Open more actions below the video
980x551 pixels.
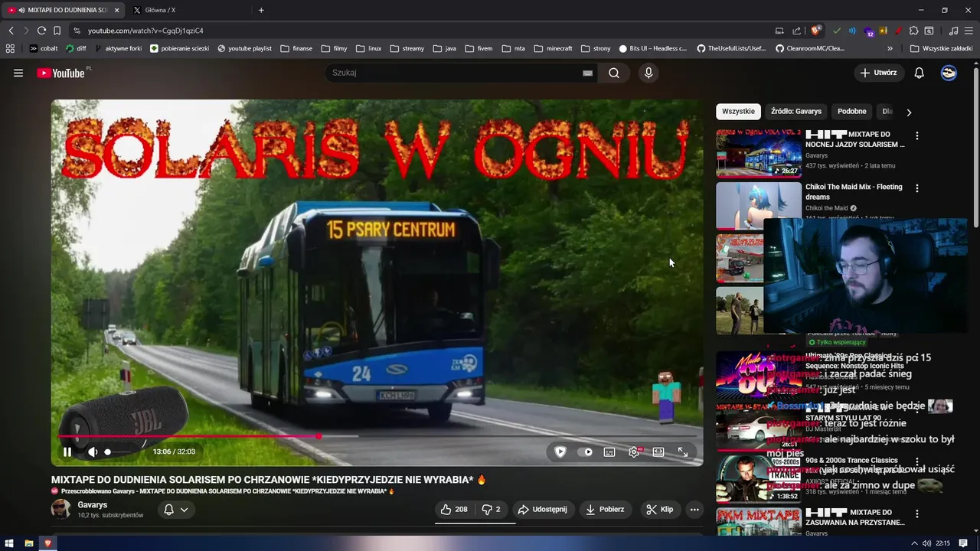pyautogui.click(x=694, y=509)
